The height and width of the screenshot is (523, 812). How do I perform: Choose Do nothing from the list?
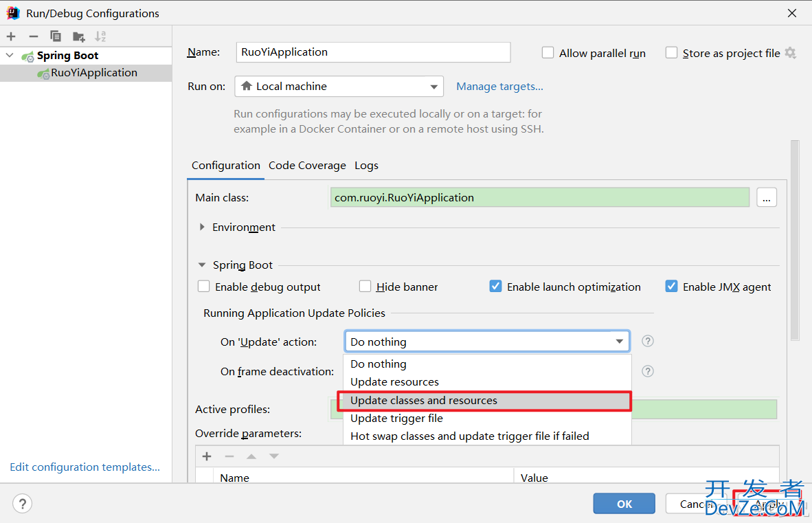pos(487,364)
